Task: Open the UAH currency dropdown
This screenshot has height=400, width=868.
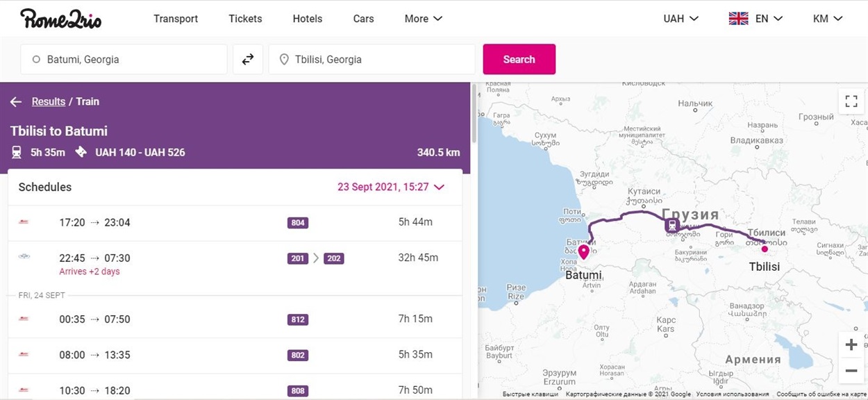Action: 681,19
